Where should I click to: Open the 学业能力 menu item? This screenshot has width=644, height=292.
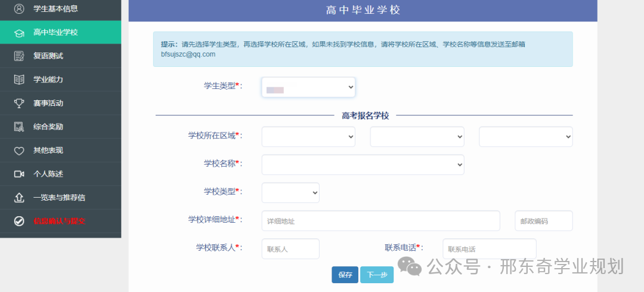[48, 79]
